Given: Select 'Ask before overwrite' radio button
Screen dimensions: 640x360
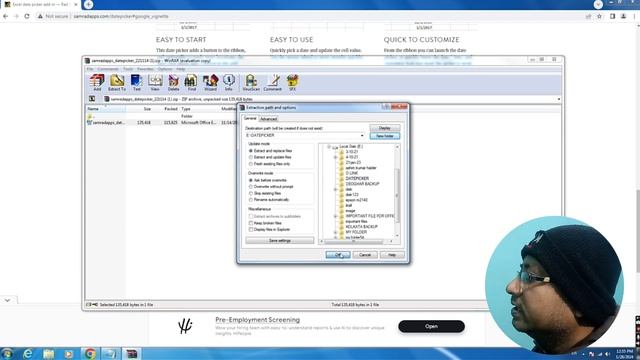Looking at the screenshot, I should click(251, 180).
